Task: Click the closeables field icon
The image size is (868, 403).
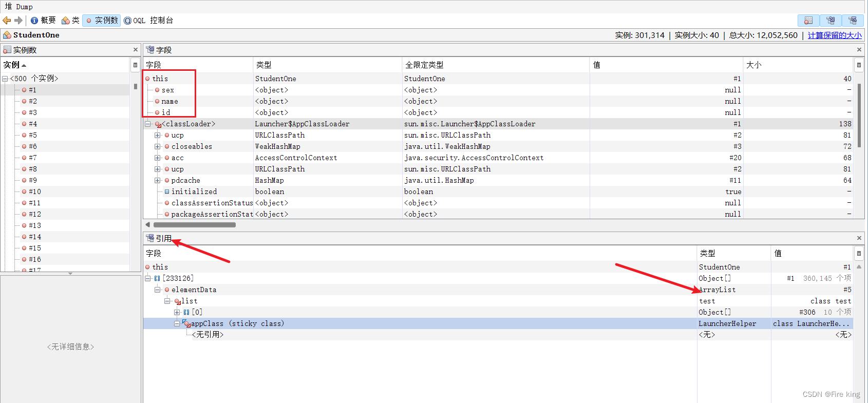Action: (167, 146)
